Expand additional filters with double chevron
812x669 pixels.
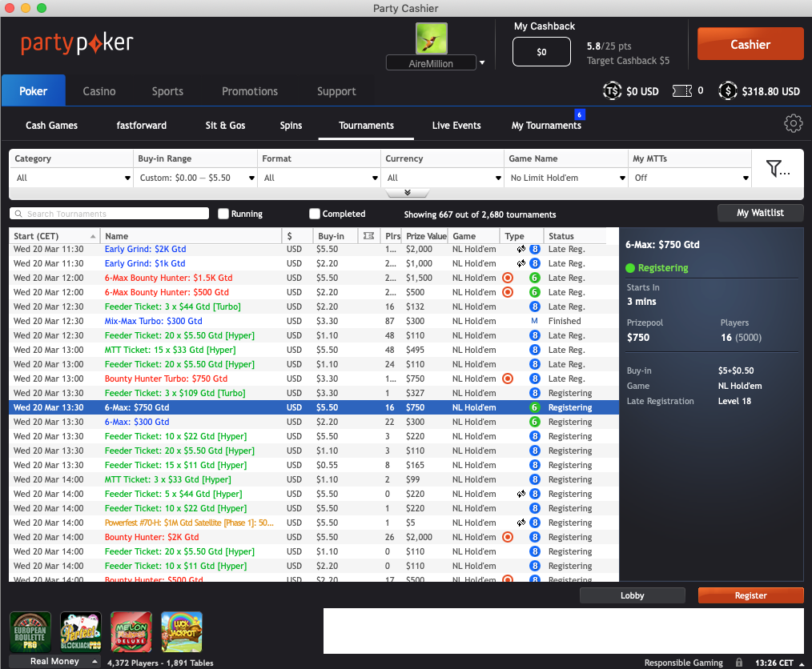(x=408, y=193)
